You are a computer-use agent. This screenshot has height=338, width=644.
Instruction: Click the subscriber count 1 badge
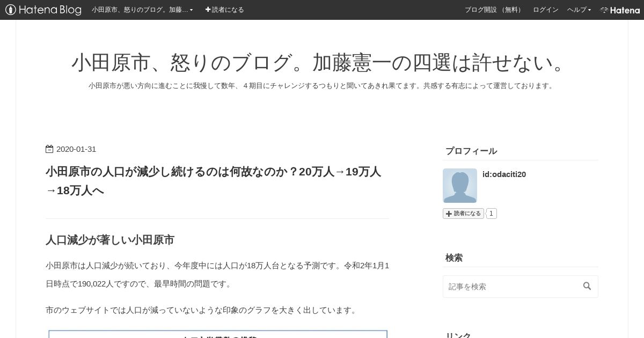point(491,214)
